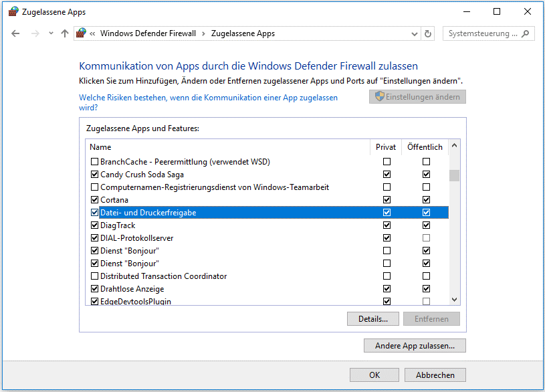Screen dimensions: 545x392
Task: Close the Zugelassene Apps window
Action: [527, 12]
